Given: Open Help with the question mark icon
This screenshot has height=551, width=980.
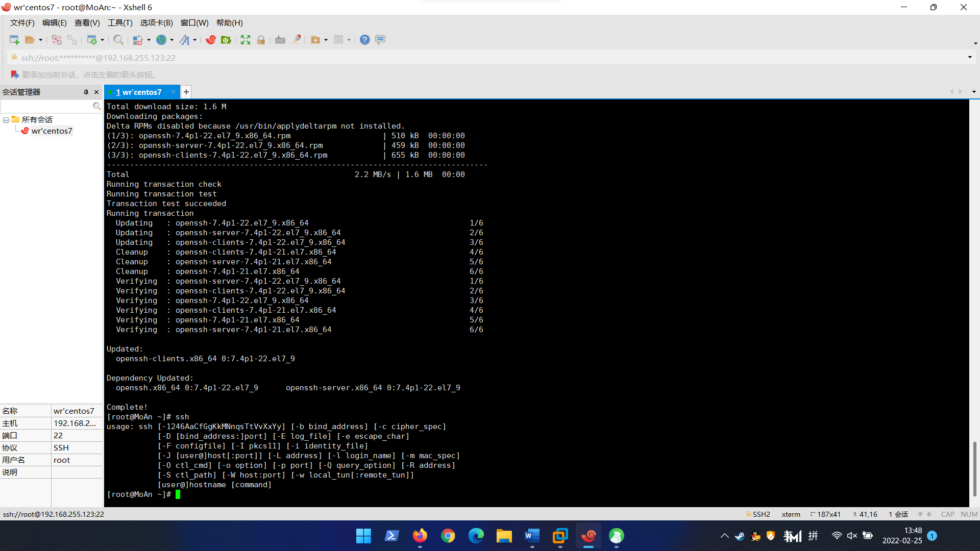Looking at the screenshot, I should tap(364, 40).
